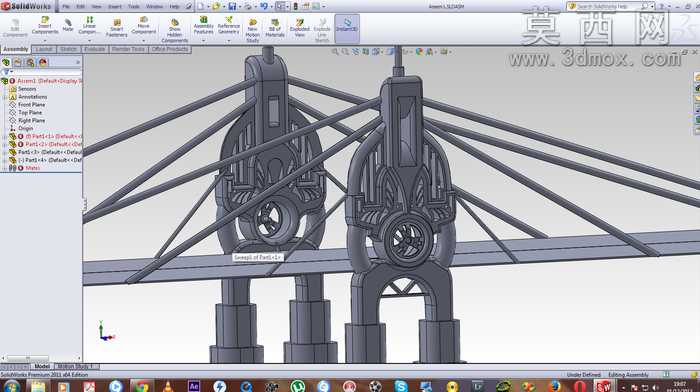Image resolution: width=700 pixels, height=392 pixels.
Task: Open the FeatureManager design tree tab
Action: pos(6,62)
